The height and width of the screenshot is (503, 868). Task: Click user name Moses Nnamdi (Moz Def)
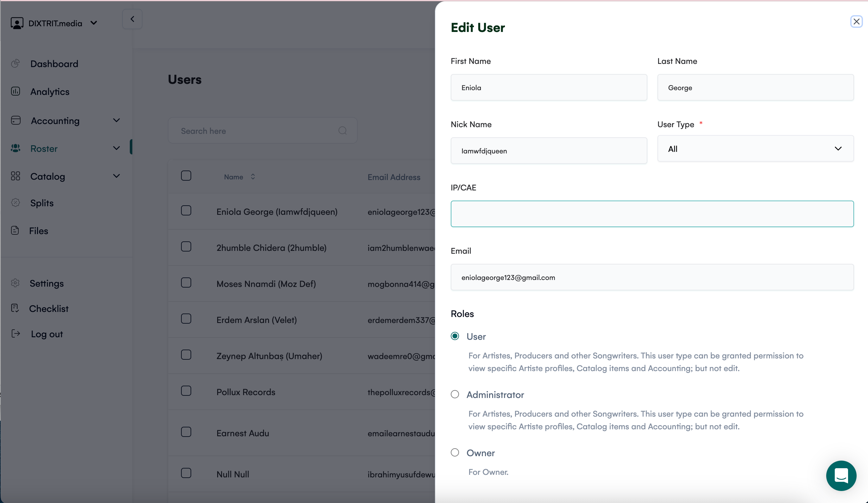pos(266,284)
